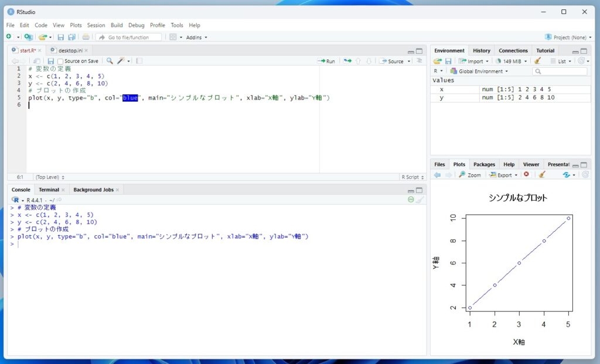The height and width of the screenshot is (364, 600).
Task: Open the Addins dropdown
Action: tap(197, 37)
